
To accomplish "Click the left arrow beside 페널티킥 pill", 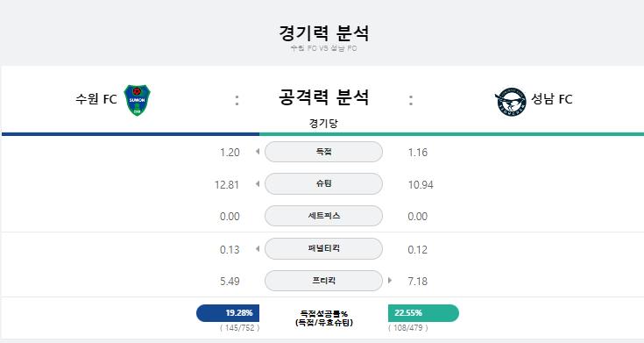I will click(x=258, y=248).
